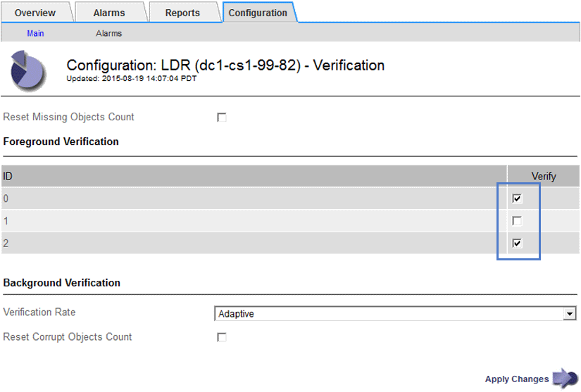Image resolution: width=581 pixels, height=392 pixels.
Task: Tick Reset Corrupt Objects Count checkbox
Action: (222, 337)
